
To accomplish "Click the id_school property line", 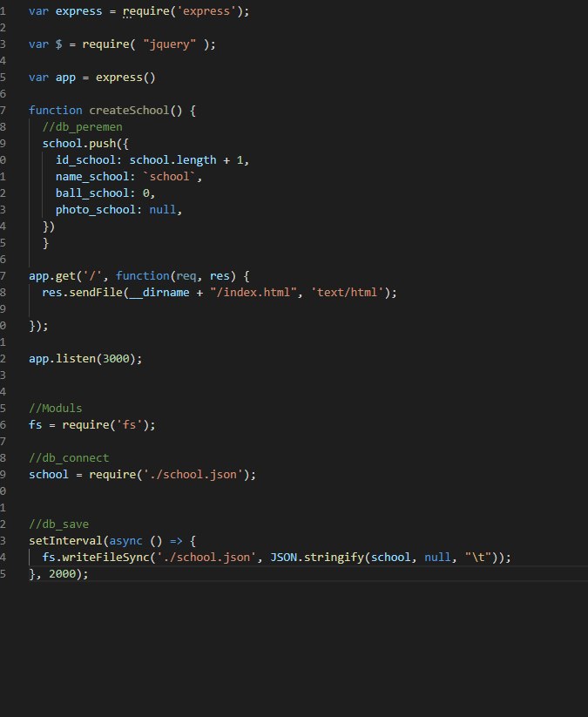I will [x=152, y=160].
